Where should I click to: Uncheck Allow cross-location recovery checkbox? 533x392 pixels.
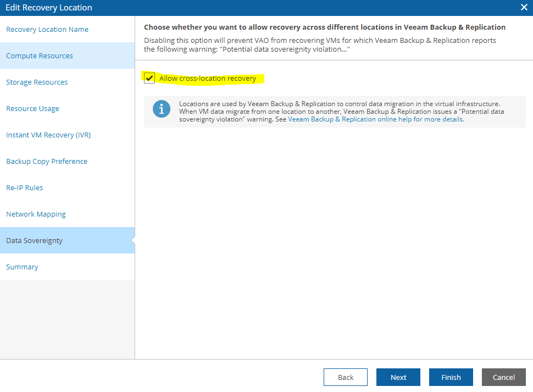click(x=149, y=78)
